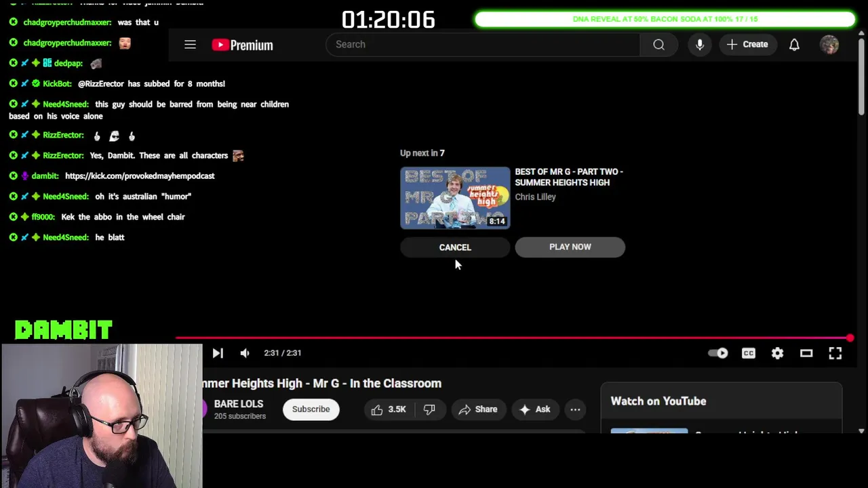Open player settings gear
Image resolution: width=868 pixels, height=488 pixels.
(x=777, y=353)
